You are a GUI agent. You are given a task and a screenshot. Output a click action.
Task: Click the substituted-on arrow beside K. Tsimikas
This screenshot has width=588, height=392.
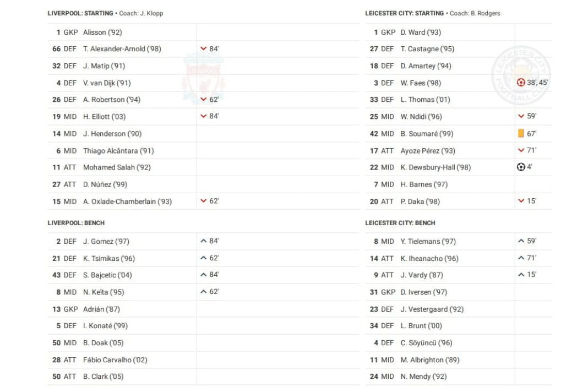[x=204, y=258]
